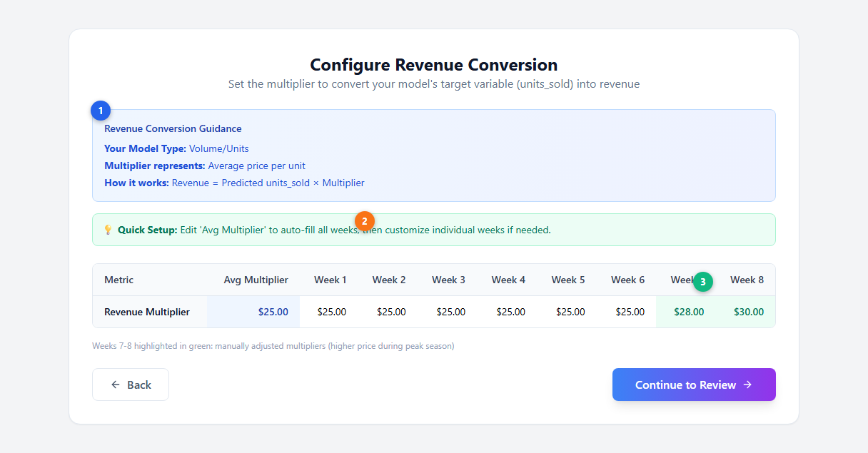Click the Week 1 column header
The height and width of the screenshot is (453, 868).
click(330, 280)
